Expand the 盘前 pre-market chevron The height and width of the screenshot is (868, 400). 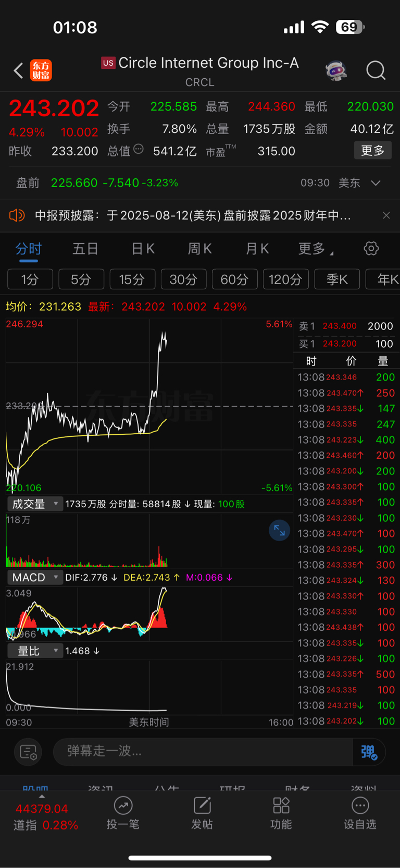click(x=376, y=183)
